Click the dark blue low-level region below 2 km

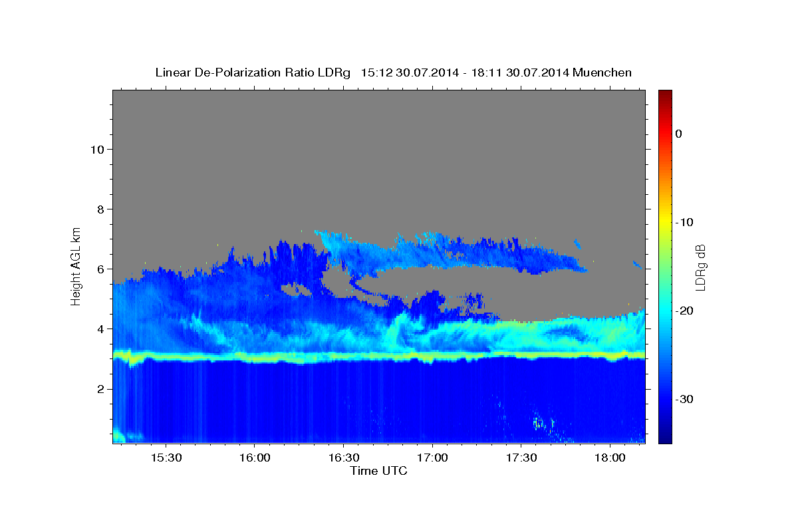379,402
